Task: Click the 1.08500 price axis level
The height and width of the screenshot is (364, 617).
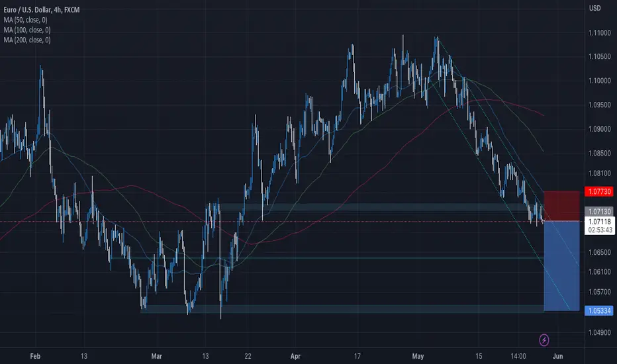Action: point(600,153)
